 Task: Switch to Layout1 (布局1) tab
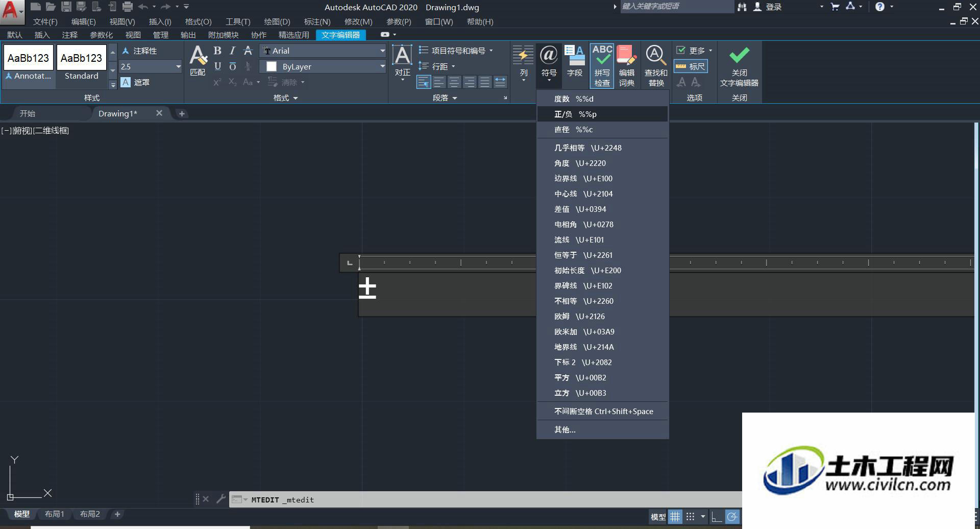pos(55,514)
